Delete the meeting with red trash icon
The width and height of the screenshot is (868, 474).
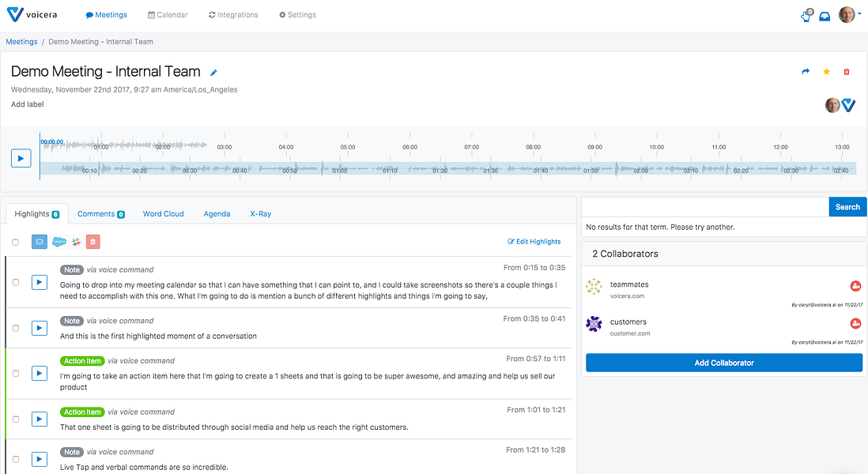pyautogui.click(x=847, y=71)
